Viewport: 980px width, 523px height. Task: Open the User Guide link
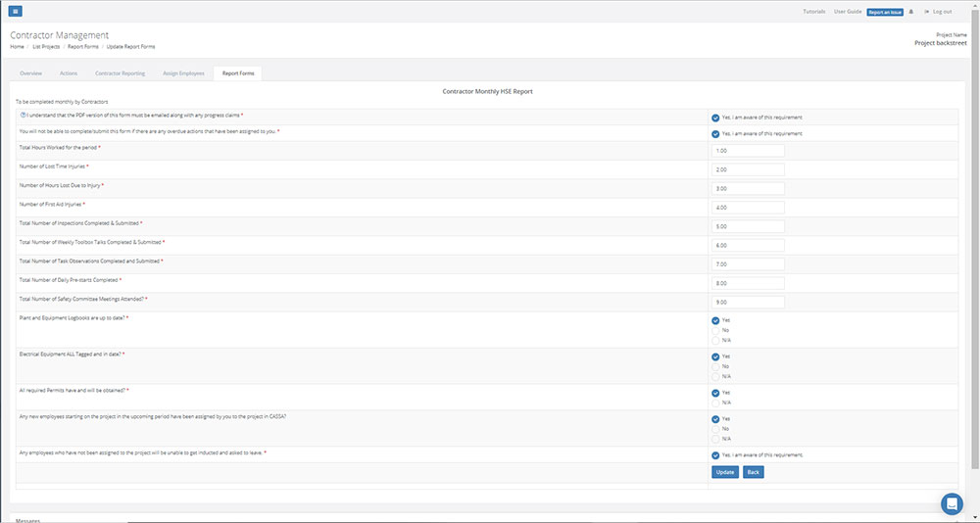pos(848,11)
